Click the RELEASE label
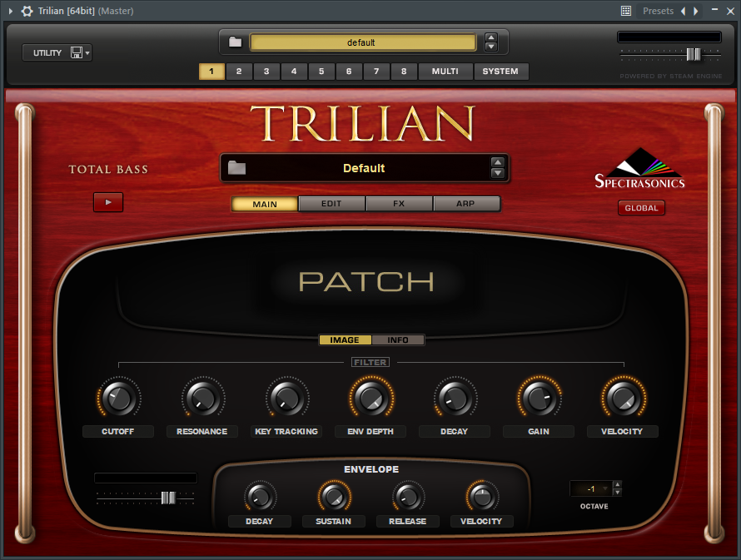Viewport: 741px width, 560px height. click(x=407, y=521)
